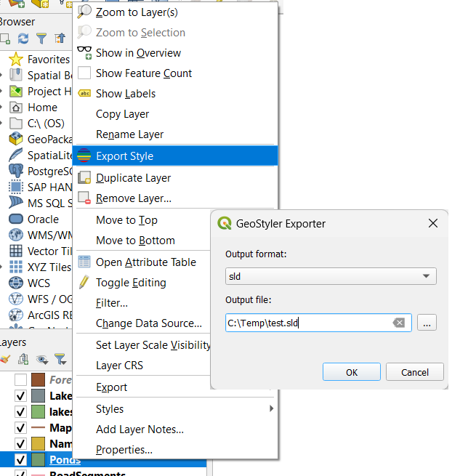Screen dimensions: 476x476
Task: Select Zoom to Layer(s) menu entry
Action: (137, 12)
